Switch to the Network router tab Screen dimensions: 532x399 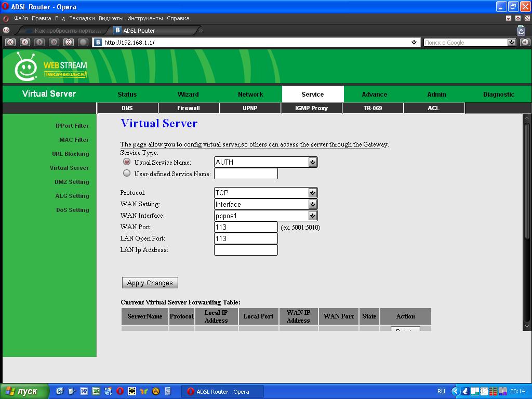pos(250,95)
